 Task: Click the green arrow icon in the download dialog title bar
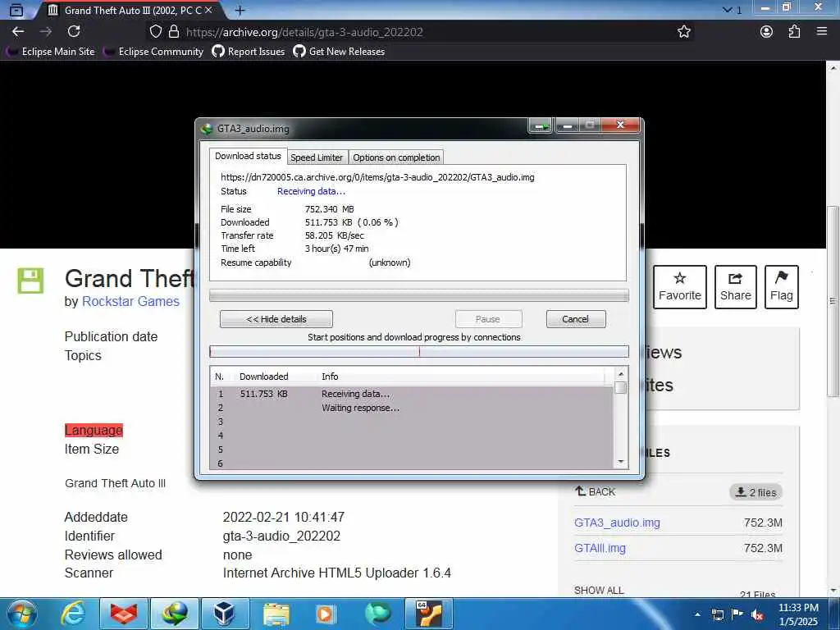click(x=541, y=126)
